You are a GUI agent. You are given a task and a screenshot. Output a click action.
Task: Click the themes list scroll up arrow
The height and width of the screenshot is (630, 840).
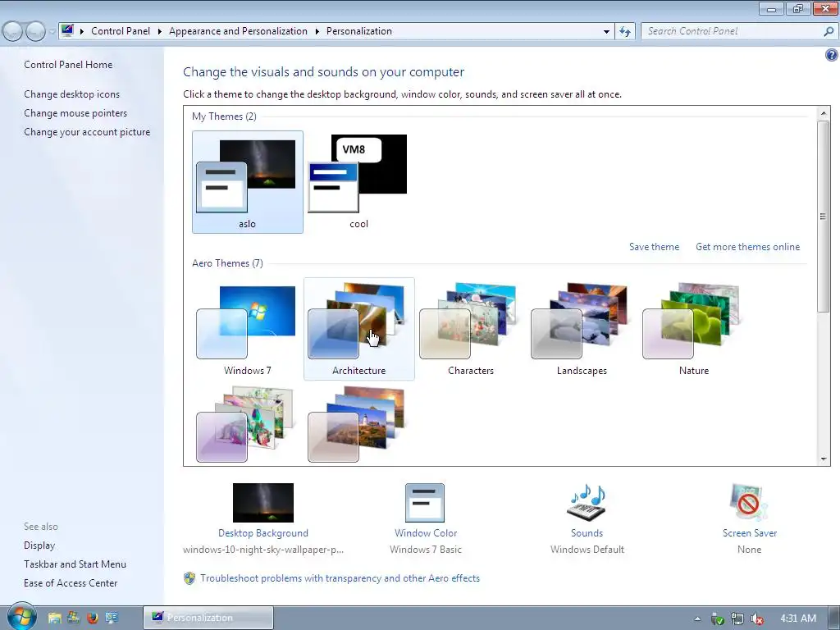(x=824, y=113)
